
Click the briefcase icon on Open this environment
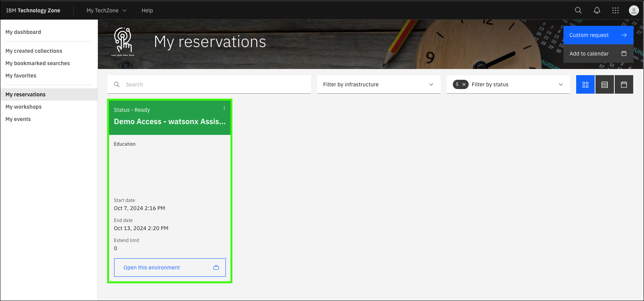click(216, 267)
